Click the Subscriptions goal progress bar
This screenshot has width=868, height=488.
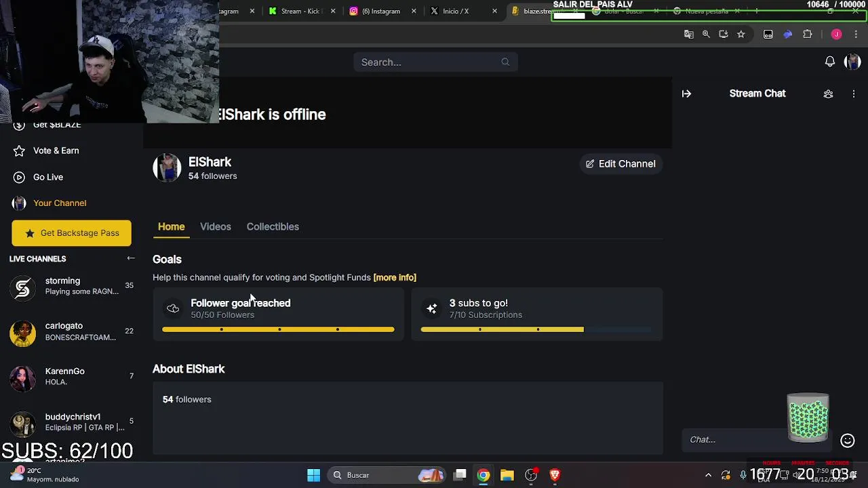[x=536, y=329]
